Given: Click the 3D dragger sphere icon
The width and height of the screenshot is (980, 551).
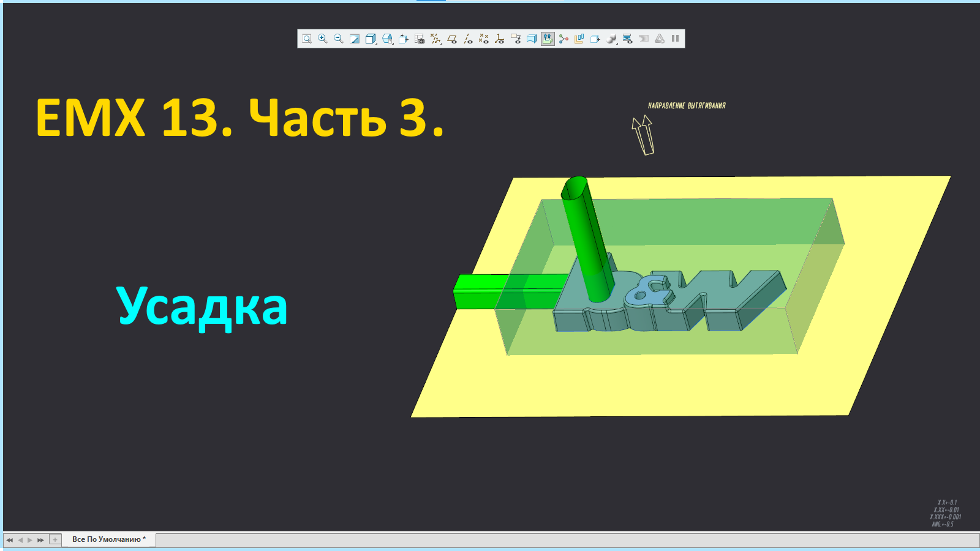Looking at the screenshot, I should pyautogui.click(x=563, y=38).
